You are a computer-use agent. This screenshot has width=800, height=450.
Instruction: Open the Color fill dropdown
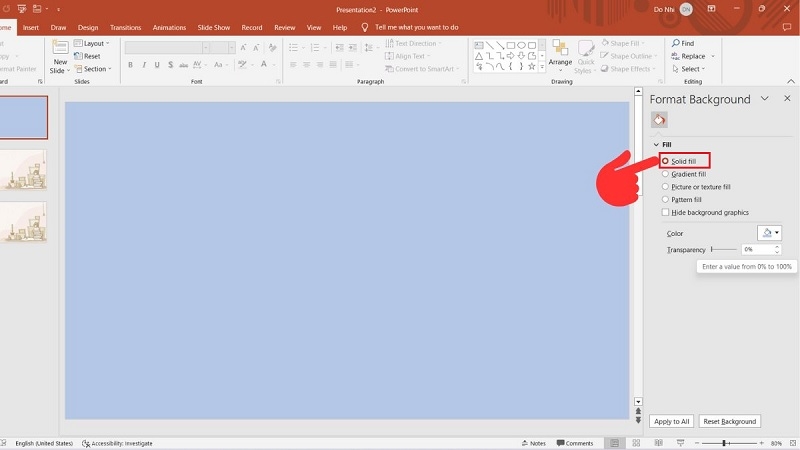[x=769, y=233]
